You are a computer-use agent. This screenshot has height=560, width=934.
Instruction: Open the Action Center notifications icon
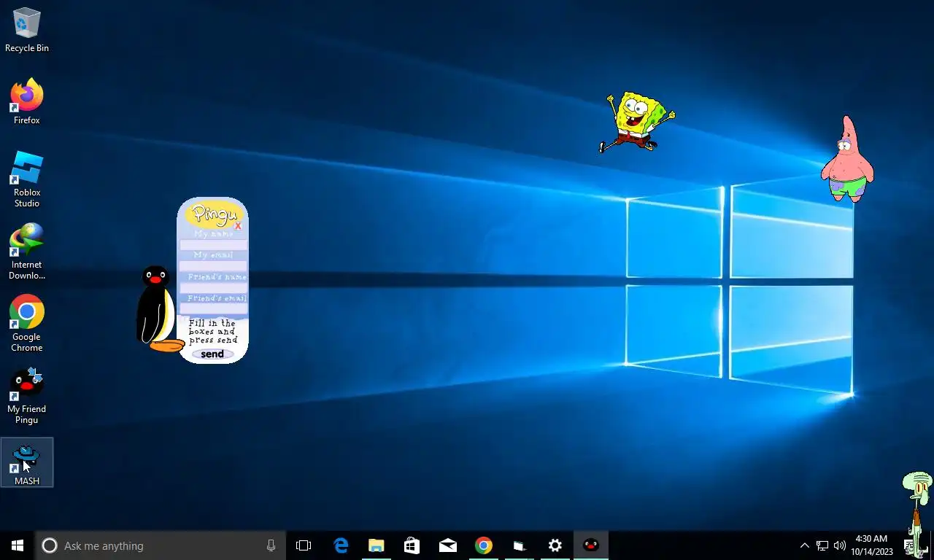coord(908,545)
